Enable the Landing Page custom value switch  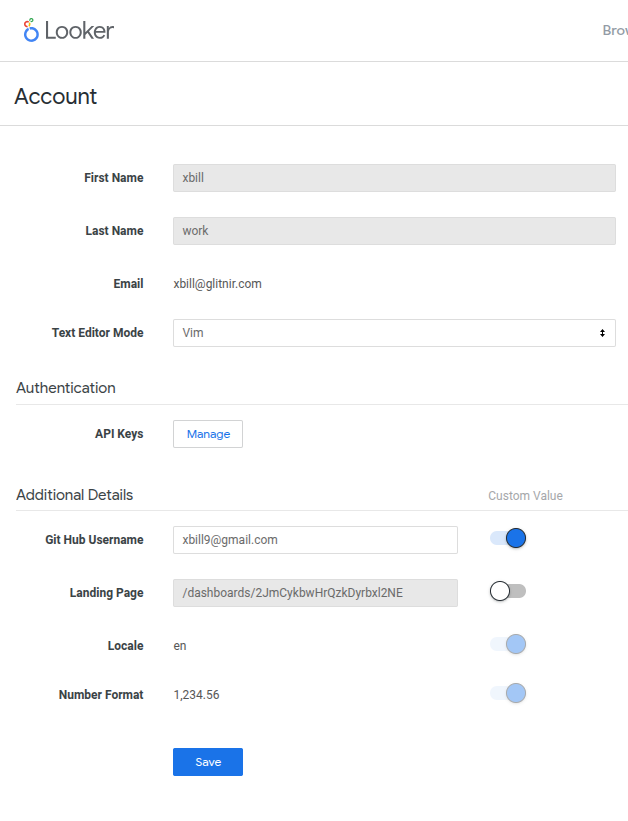508,591
